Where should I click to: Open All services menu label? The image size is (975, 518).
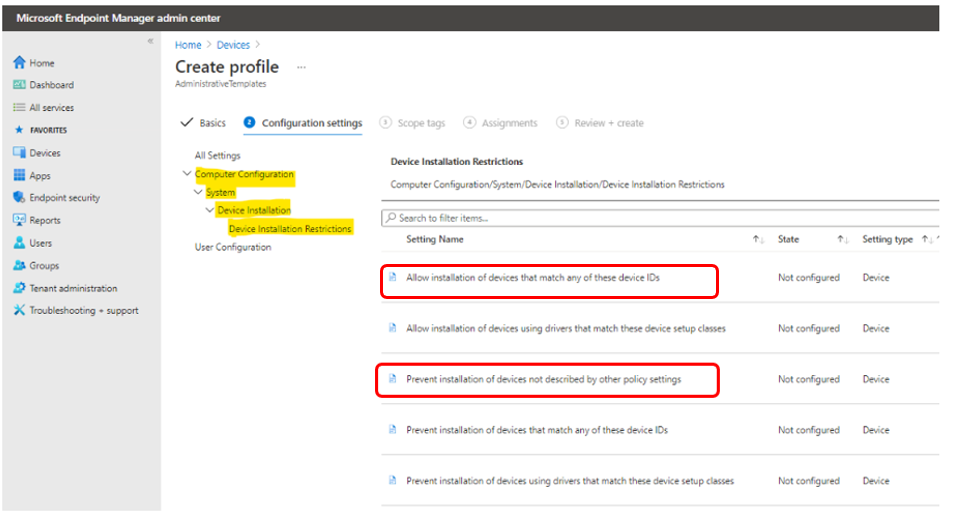pos(52,108)
